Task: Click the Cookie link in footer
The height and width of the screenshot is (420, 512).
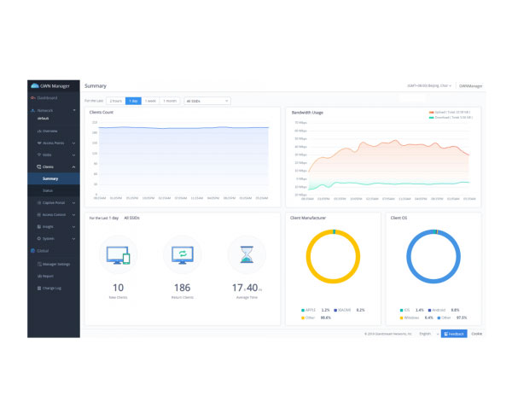Action: pyautogui.click(x=476, y=334)
